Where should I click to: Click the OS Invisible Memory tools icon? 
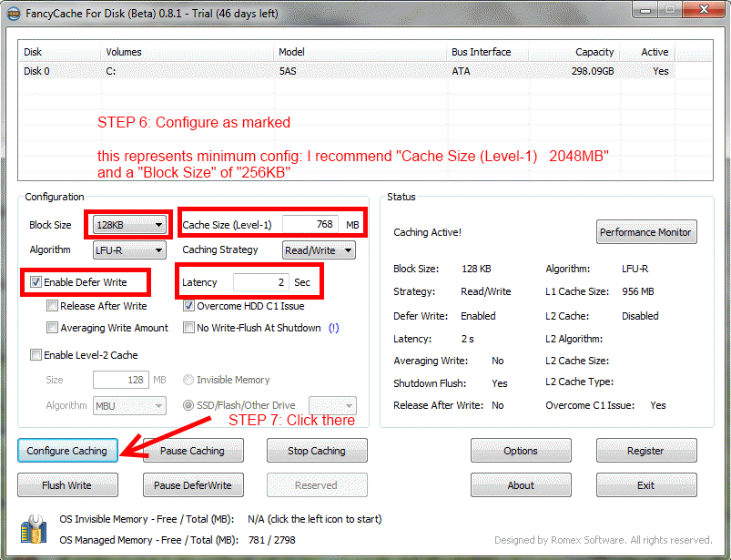[x=34, y=529]
